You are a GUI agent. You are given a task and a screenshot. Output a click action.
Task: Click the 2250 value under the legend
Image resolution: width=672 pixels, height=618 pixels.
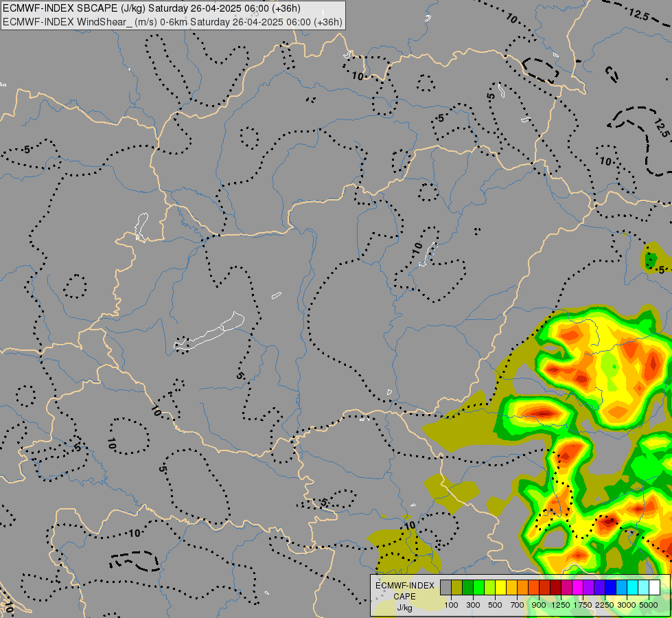pyautogui.click(x=605, y=605)
